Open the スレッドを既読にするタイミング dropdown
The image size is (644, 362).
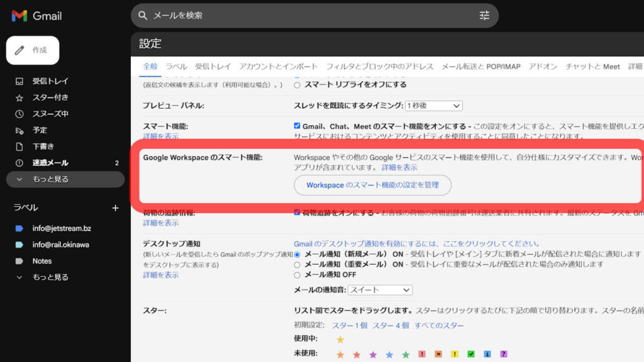tap(433, 105)
